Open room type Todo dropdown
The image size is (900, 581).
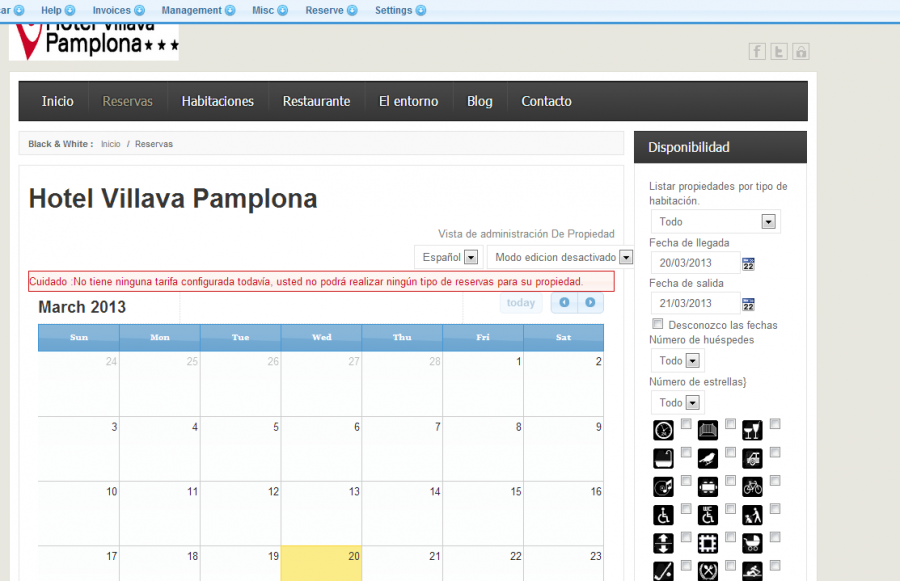tap(715, 222)
